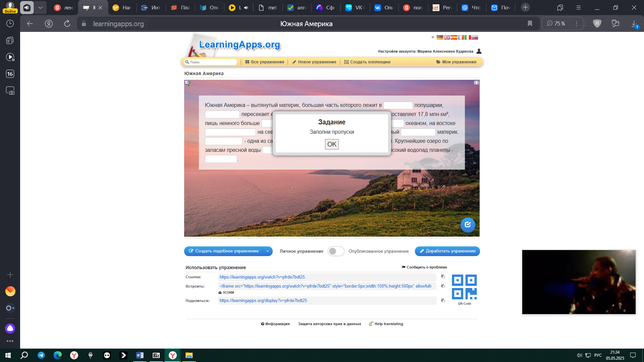The image size is (644, 362).
Task: Open Word from the taskbar
Action: 140,355
